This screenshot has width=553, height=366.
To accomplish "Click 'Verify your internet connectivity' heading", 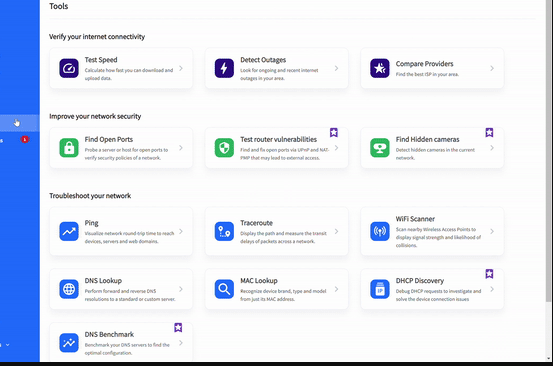I will (x=97, y=37).
